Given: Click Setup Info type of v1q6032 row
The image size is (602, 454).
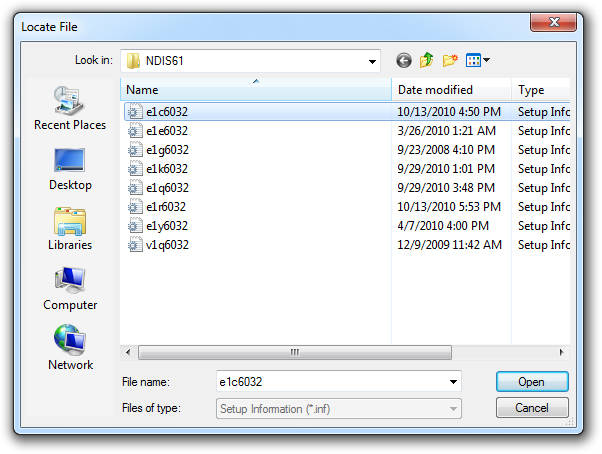Looking at the screenshot, I should point(544,245).
